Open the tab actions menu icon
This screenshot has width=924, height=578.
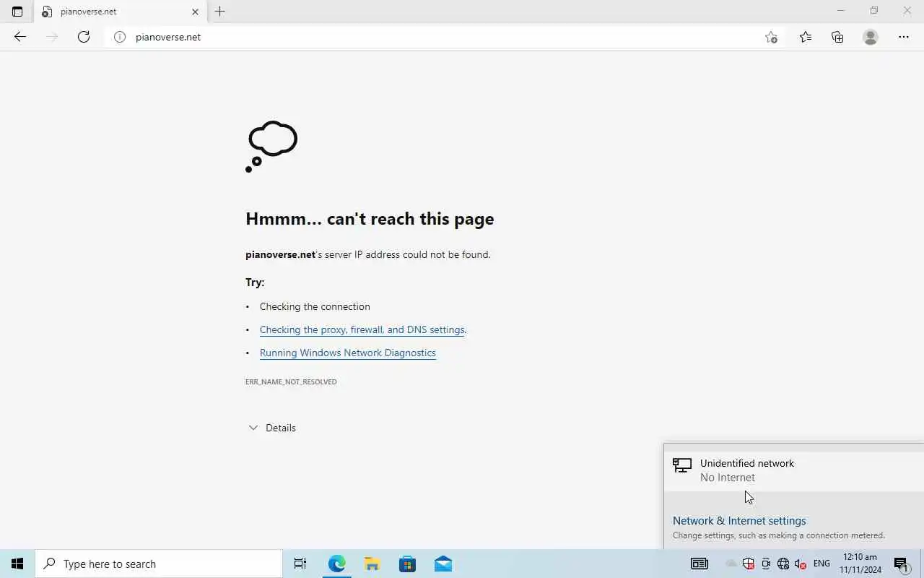17,12
